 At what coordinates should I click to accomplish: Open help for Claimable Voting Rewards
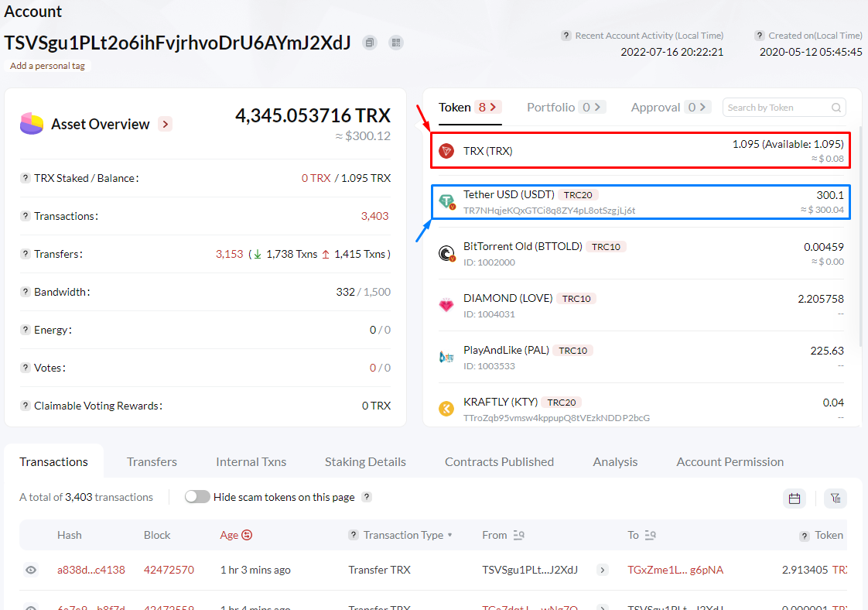pos(26,406)
